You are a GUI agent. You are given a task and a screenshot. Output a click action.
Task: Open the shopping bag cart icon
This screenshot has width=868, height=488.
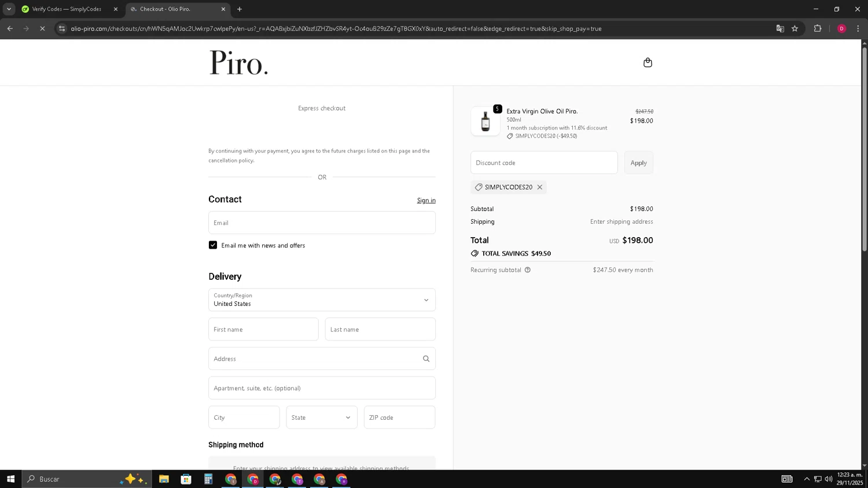tap(648, 62)
